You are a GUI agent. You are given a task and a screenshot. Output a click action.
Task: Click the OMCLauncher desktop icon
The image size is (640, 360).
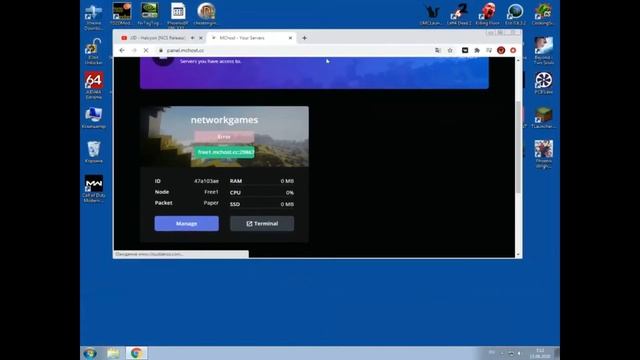point(431,14)
